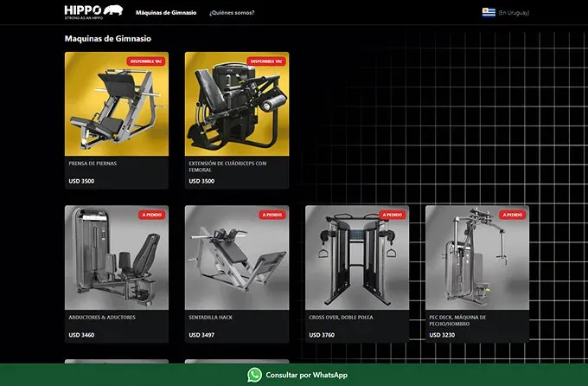Click CROSS OVER, DOBLE POLEA title

(x=343, y=317)
